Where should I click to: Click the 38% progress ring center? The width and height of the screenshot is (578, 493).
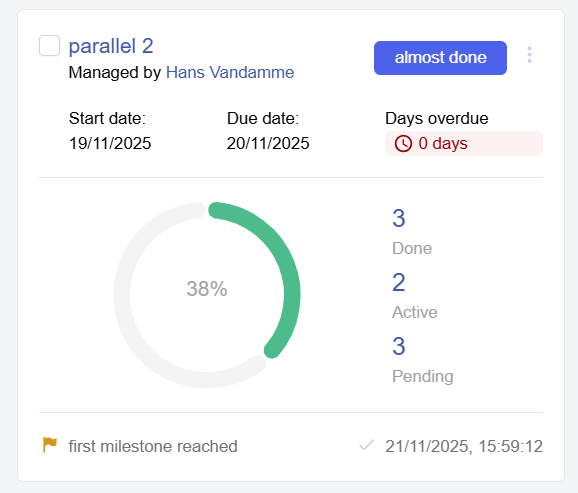click(x=207, y=289)
